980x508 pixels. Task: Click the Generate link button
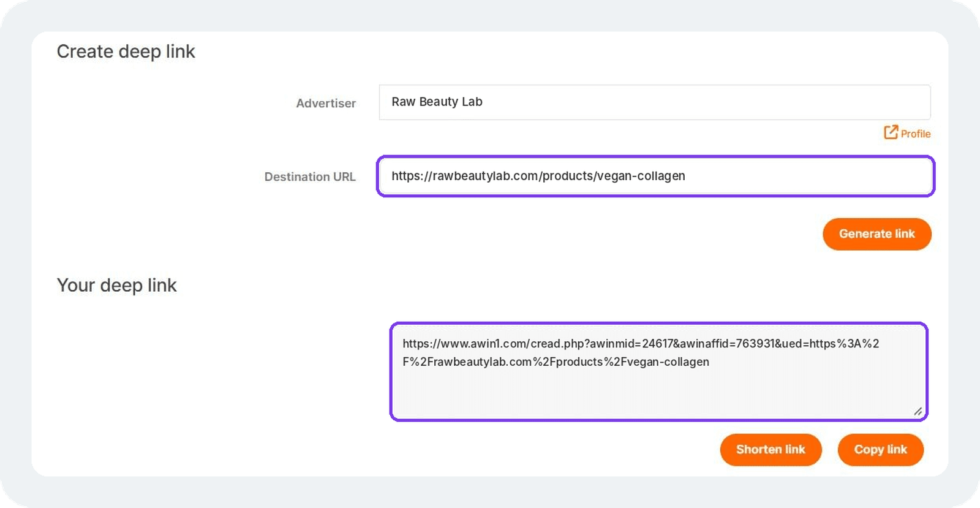876,234
